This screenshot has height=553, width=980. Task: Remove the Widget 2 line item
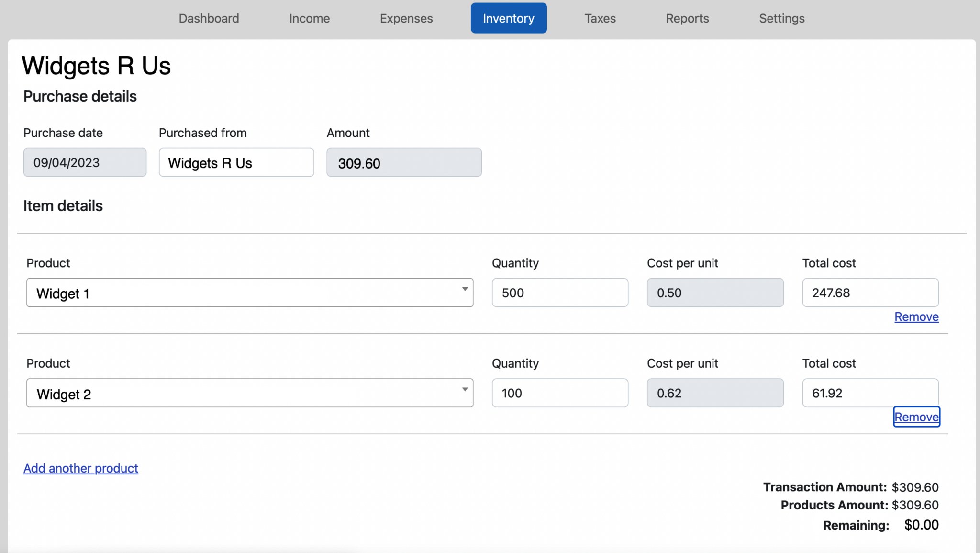coord(915,417)
